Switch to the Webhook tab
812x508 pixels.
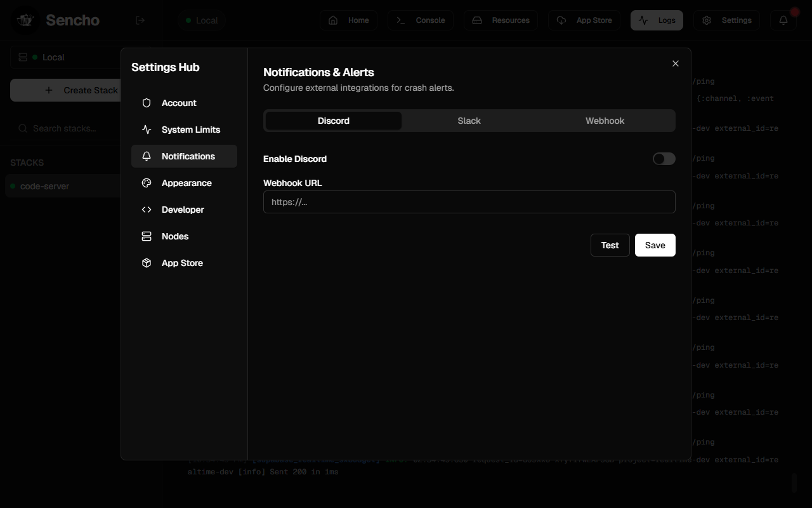pyautogui.click(x=605, y=121)
